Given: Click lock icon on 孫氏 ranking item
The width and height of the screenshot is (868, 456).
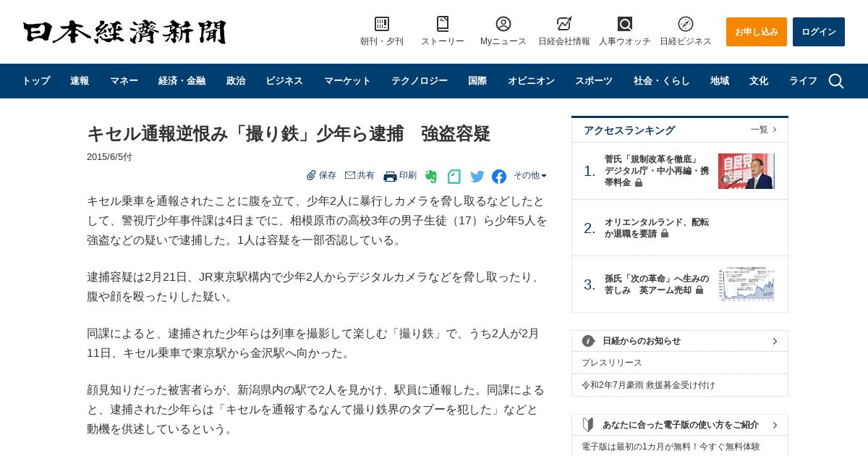Looking at the screenshot, I should (699, 290).
